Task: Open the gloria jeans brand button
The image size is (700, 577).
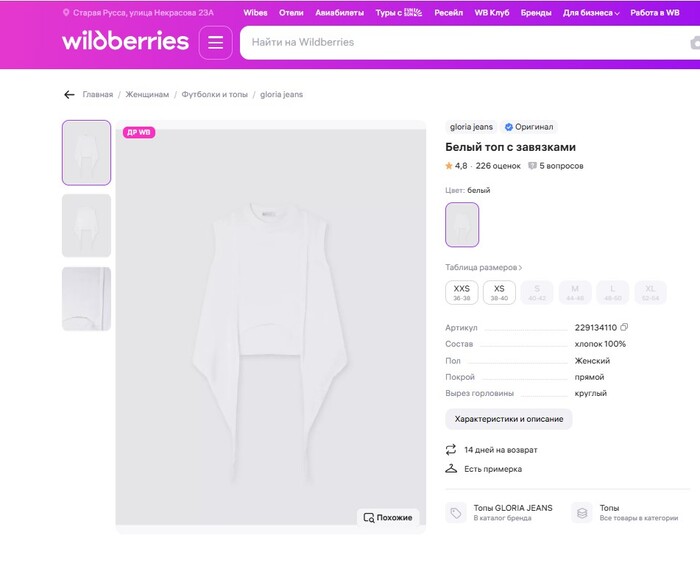Action: point(471,127)
